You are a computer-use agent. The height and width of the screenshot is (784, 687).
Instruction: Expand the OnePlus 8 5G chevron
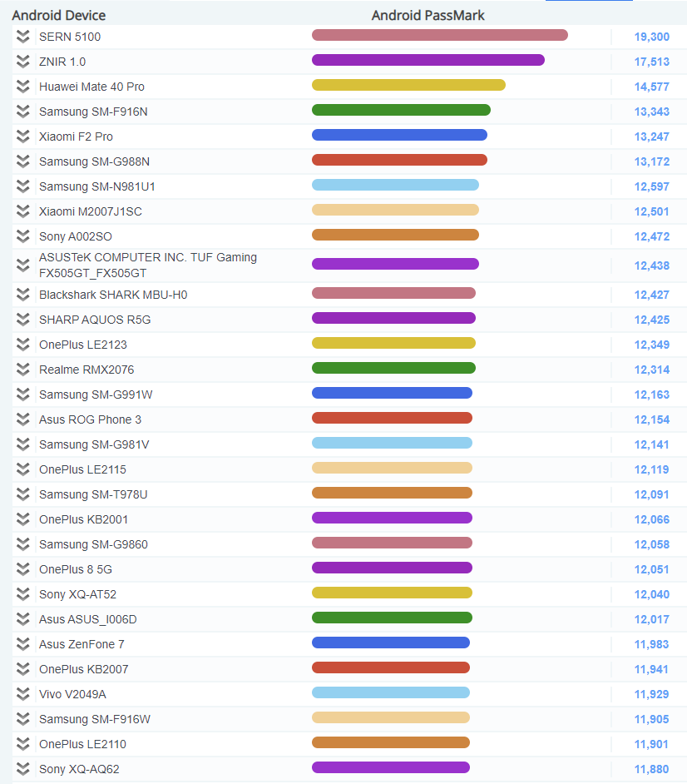(23, 569)
